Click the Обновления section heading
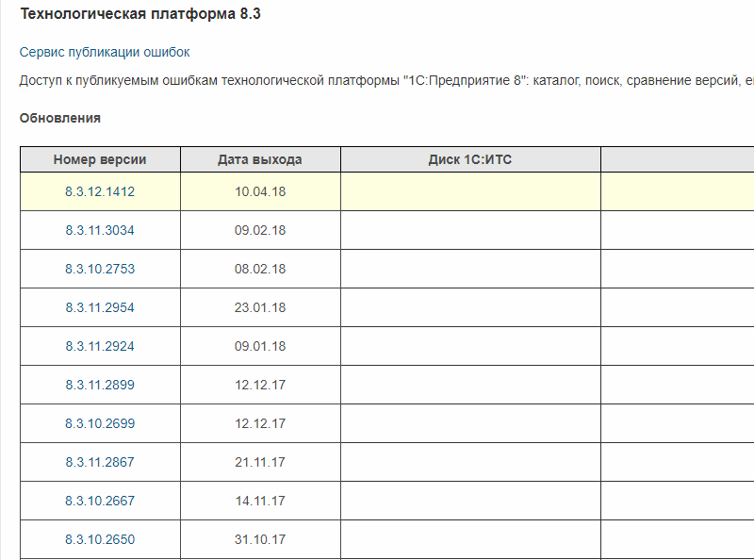754x560 pixels. pyautogui.click(x=60, y=118)
